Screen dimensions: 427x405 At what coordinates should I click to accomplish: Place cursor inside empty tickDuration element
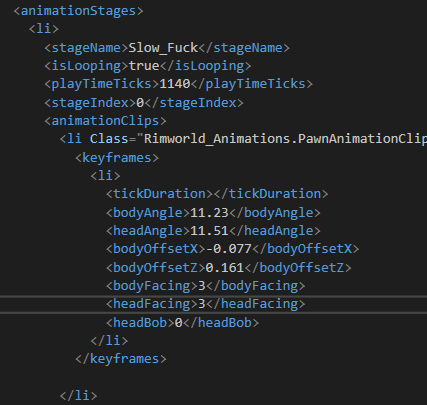pyautogui.click(x=213, y=194)
